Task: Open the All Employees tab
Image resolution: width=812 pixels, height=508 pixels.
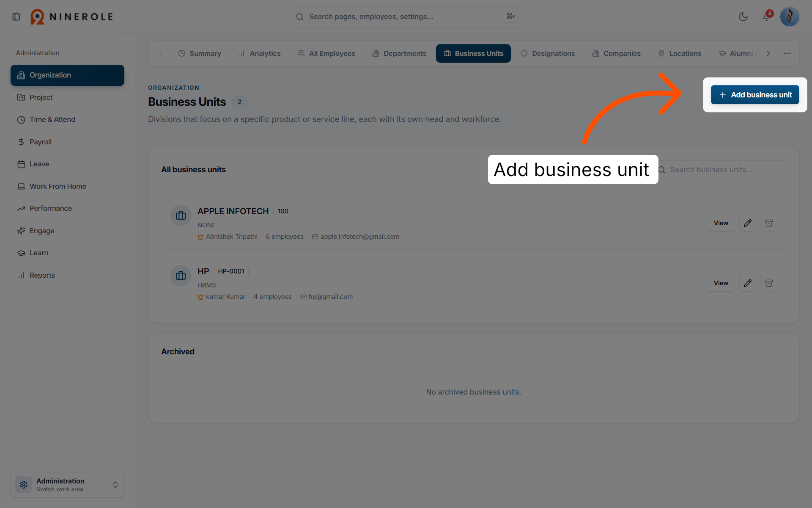Action: pos(326,53)
